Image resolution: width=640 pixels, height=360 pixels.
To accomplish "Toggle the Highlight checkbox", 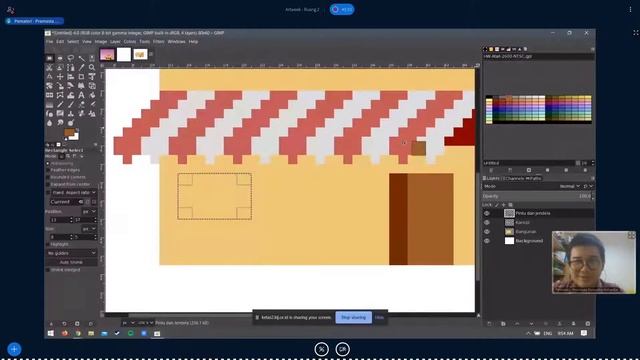I will pyautogui.click(x=48, y=244).
